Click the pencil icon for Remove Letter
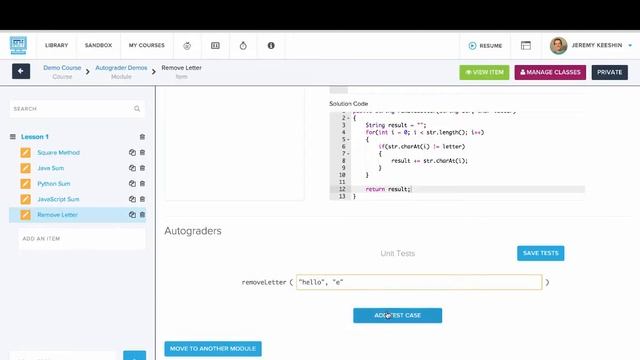 point(25,215)
